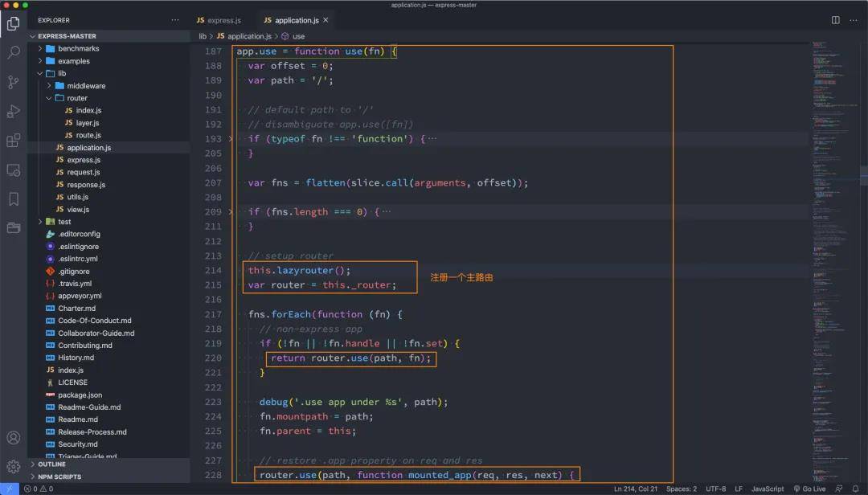Viewport: 868px width, 495px height.
Task: Open the Search view icon
Action: click(14, 52)
